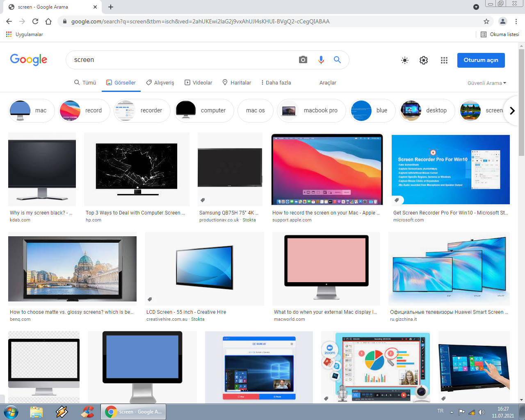
Task: Open the volume speaker icon in system tray
Action: click(x=482, y=412)
